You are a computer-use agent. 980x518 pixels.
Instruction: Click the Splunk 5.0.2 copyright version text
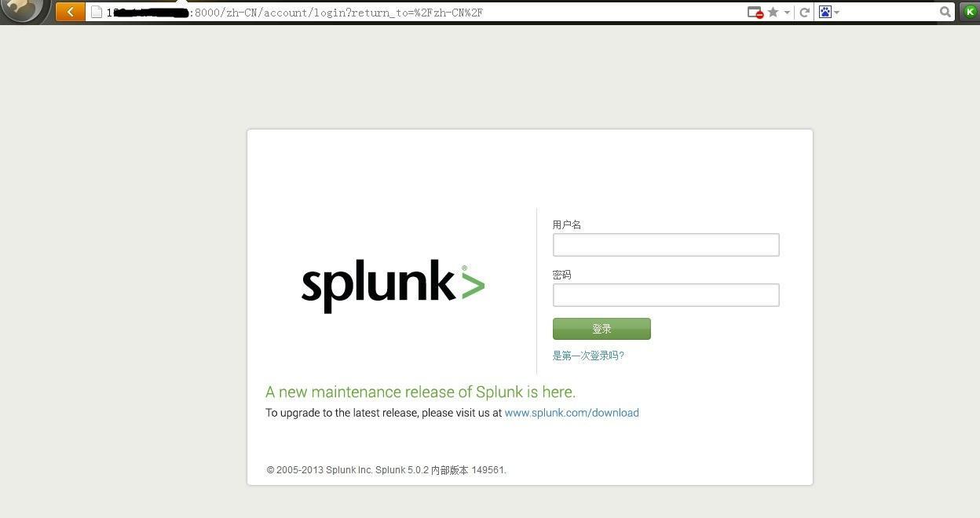(x=386, y=470)
